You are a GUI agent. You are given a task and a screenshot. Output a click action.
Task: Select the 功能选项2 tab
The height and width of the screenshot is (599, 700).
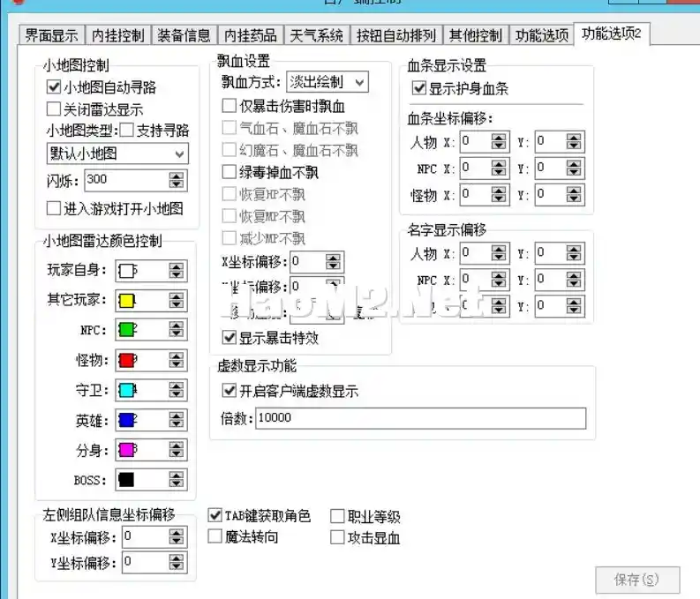612,34
